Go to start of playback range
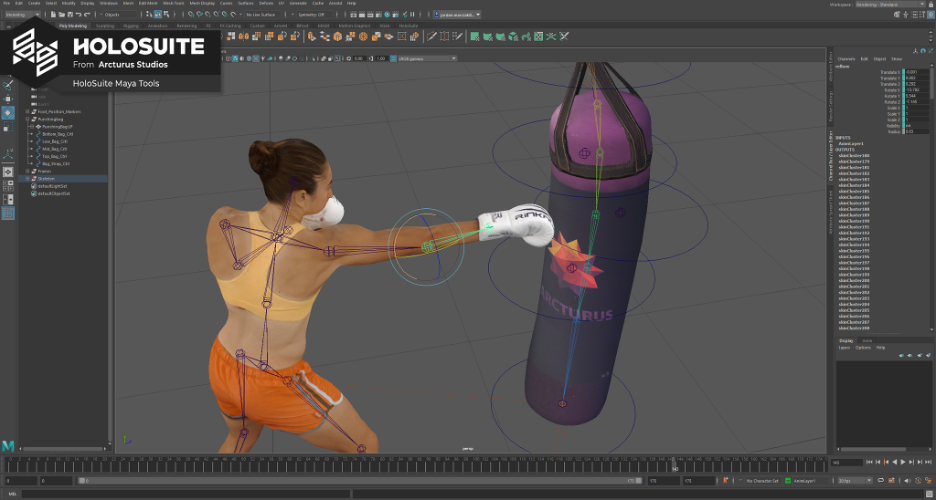Screen dimensions: 936x500 coord(869,462)
